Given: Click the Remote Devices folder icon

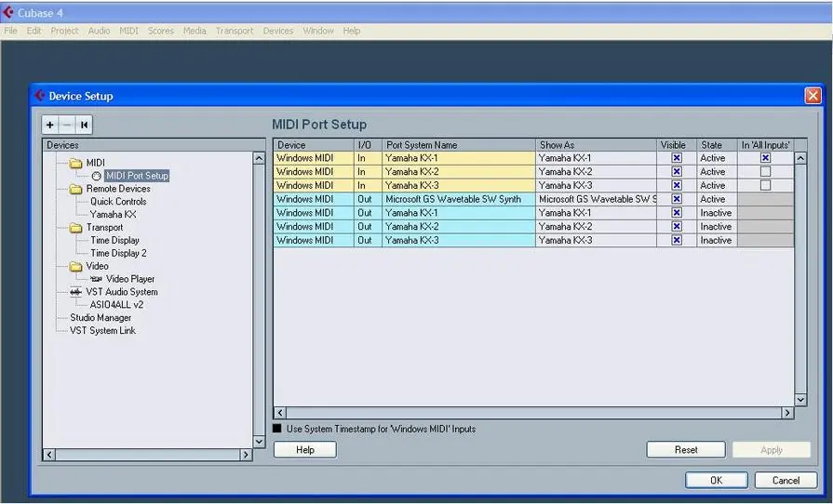Looking at the screenshot, I should (x=76, y=189).
